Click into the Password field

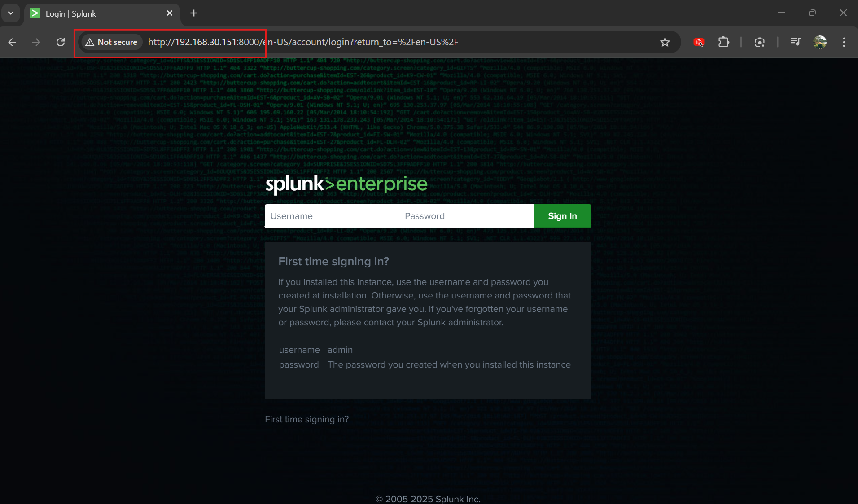466,216
